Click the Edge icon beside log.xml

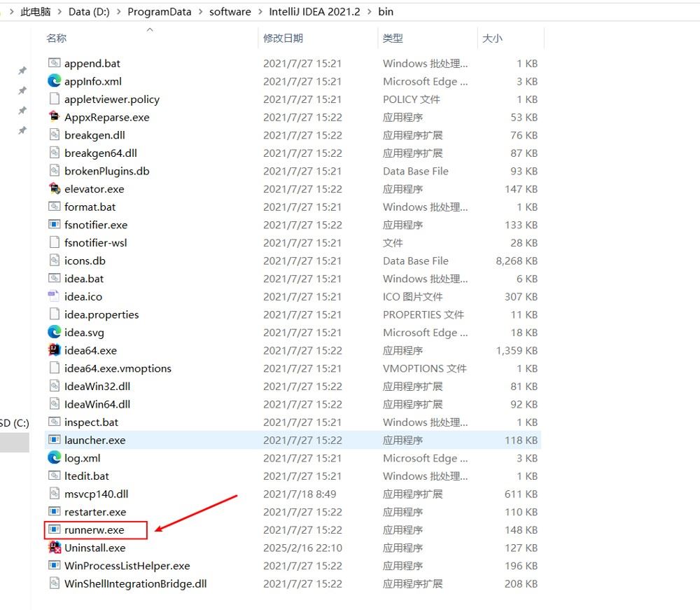[x=54, y=457]
